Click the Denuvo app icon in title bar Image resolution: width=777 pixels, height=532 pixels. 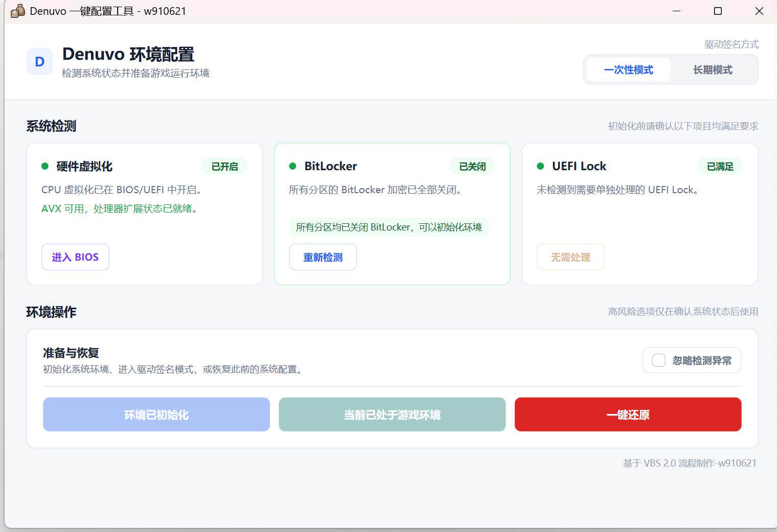(17, 11)
